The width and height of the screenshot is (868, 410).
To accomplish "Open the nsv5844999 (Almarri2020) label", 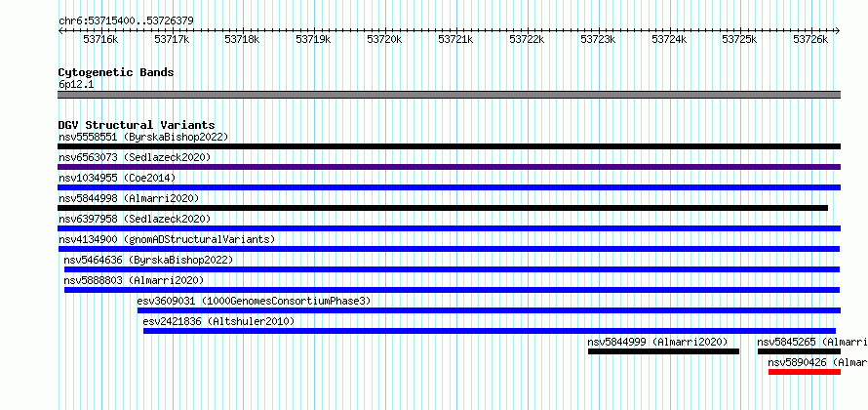I will (x=657, y=342).
